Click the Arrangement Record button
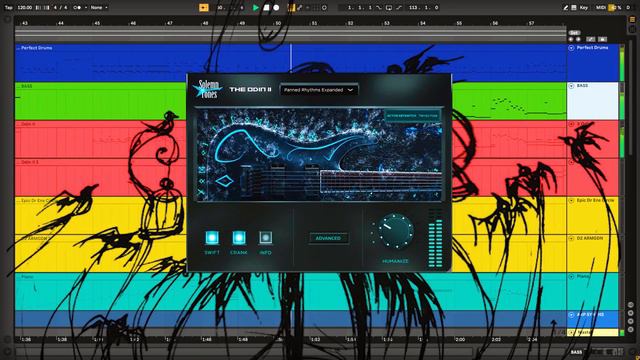640x360 pixels. pos(276,7)
